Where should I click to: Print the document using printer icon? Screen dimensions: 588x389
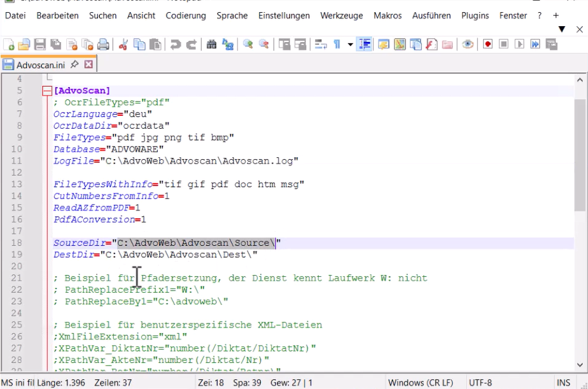coord(103,45)
